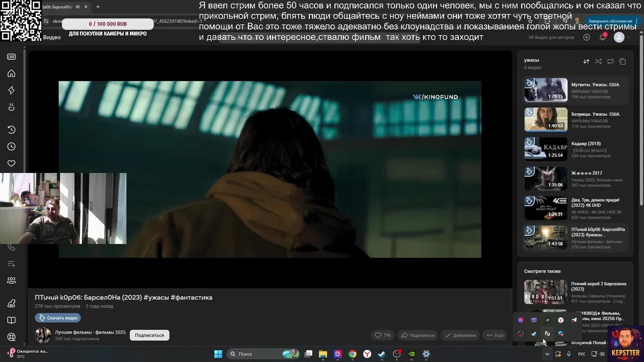Open Google Chrome from the taskbar

[x=353, y=354]
